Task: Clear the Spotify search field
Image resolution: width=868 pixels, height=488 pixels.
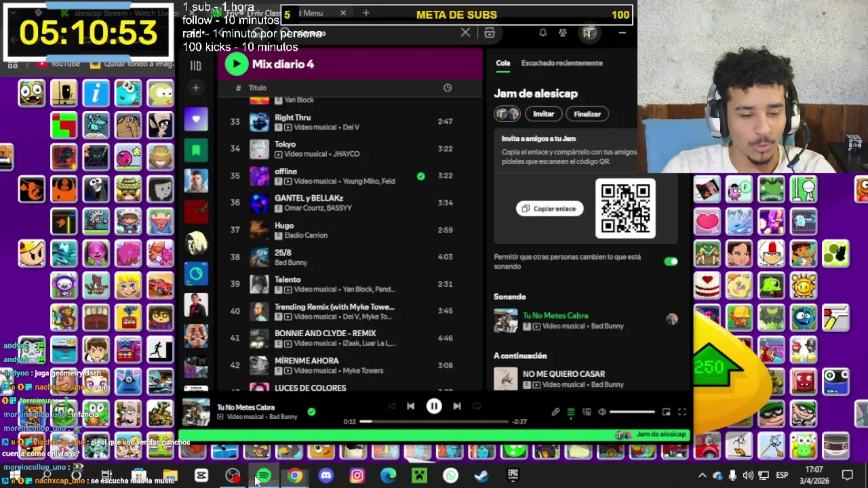Action: [x=465, y=33]
